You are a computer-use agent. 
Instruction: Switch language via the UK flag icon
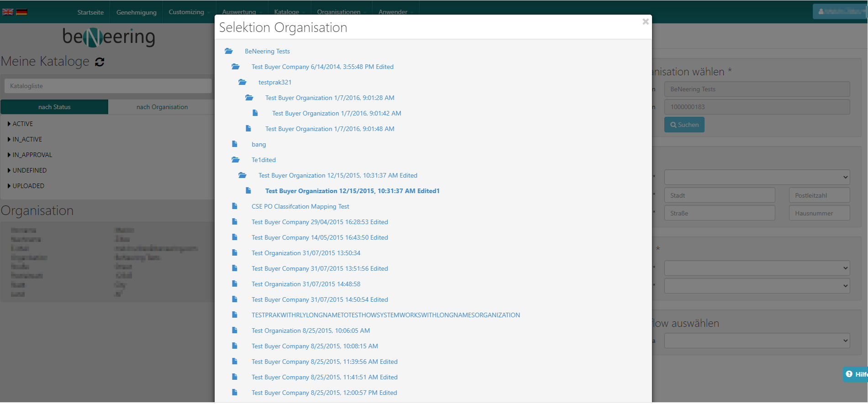click(8, 12)
